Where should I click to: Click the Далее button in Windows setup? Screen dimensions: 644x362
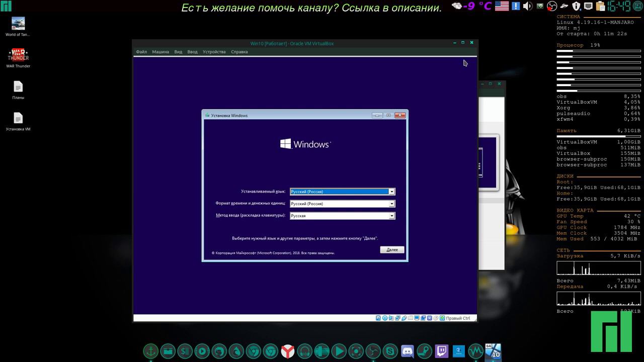(x=392, y=249)
